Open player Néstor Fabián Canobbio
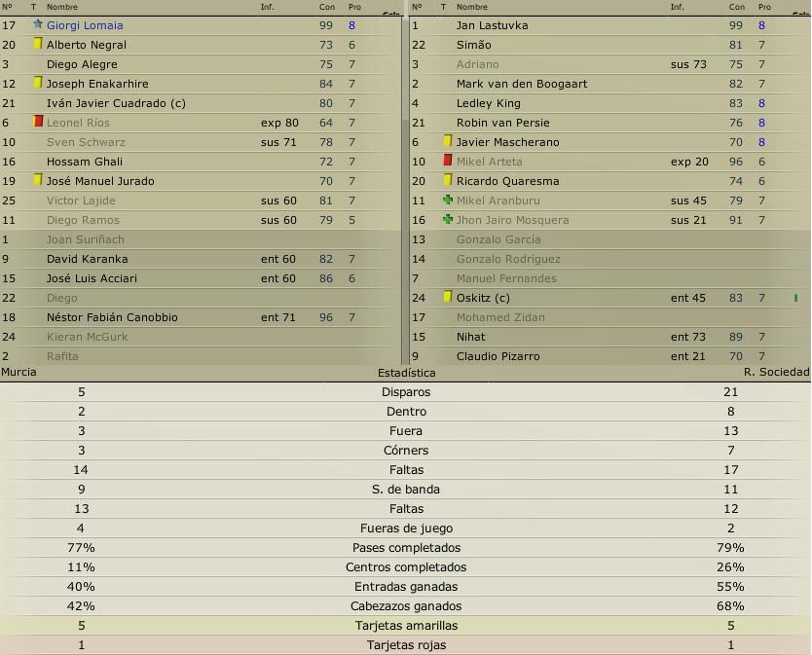 112,317
